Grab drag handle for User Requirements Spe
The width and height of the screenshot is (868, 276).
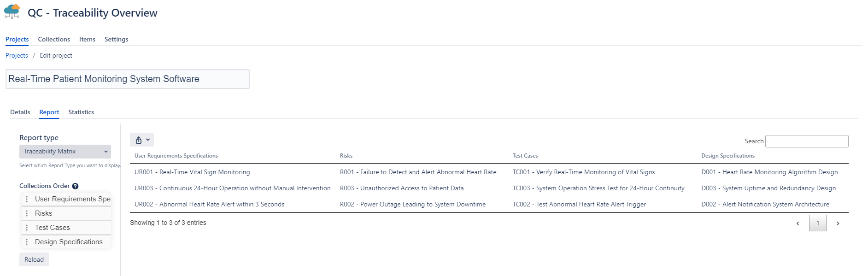point(27,199)
